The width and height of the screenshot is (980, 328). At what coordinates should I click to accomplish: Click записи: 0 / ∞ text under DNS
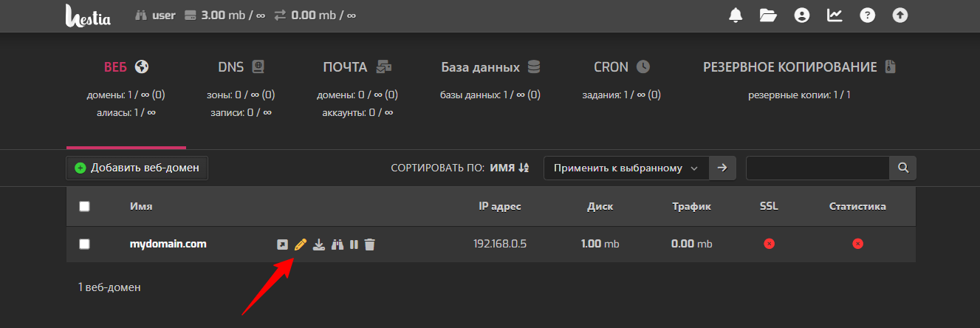click(241, 113)
